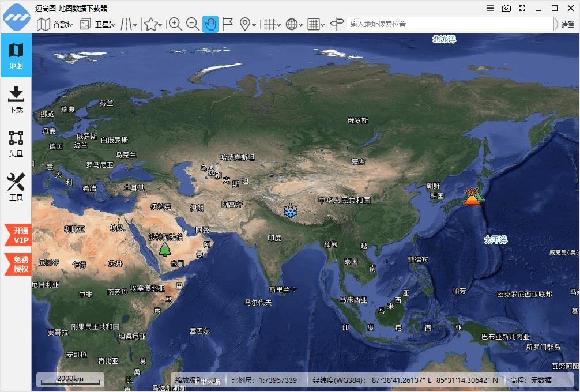Open the favorites star dropdown

153,24
